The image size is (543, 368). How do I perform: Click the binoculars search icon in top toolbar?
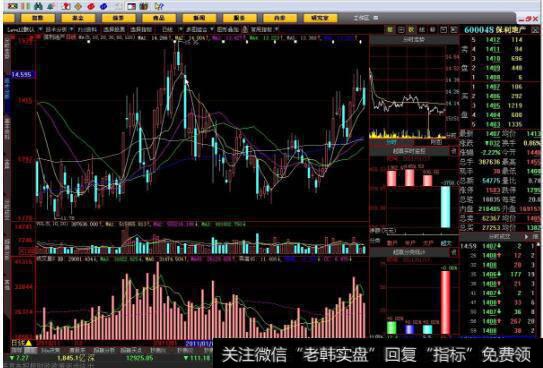pos(38,6)
